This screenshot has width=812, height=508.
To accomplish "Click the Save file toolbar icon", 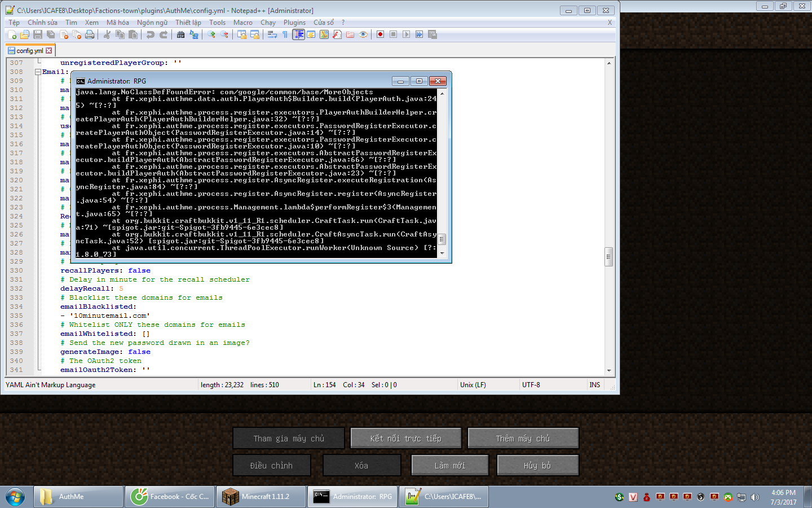I will 38,34.
